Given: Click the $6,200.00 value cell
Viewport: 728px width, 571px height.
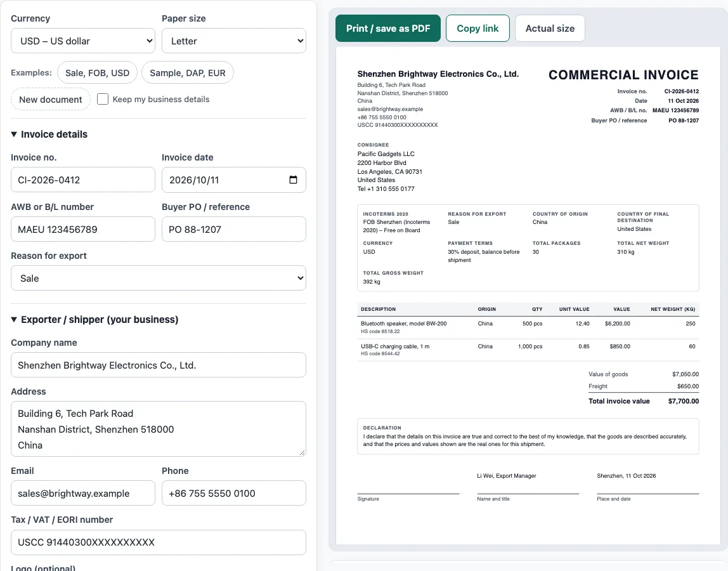Looking at the screenshot, I should (x=618, y=324).
